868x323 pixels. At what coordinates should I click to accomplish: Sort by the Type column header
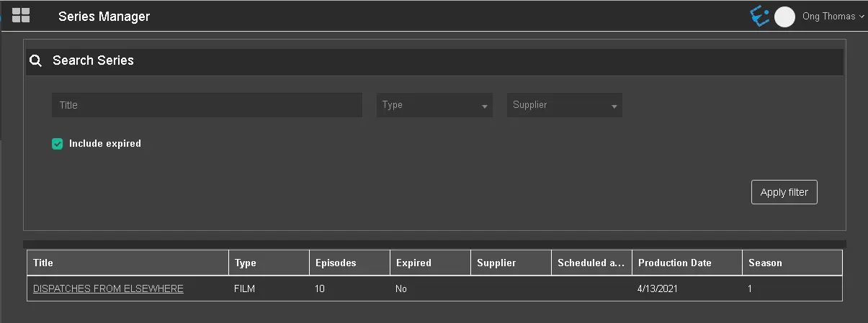pyautogui.click(x=246, y=263)
